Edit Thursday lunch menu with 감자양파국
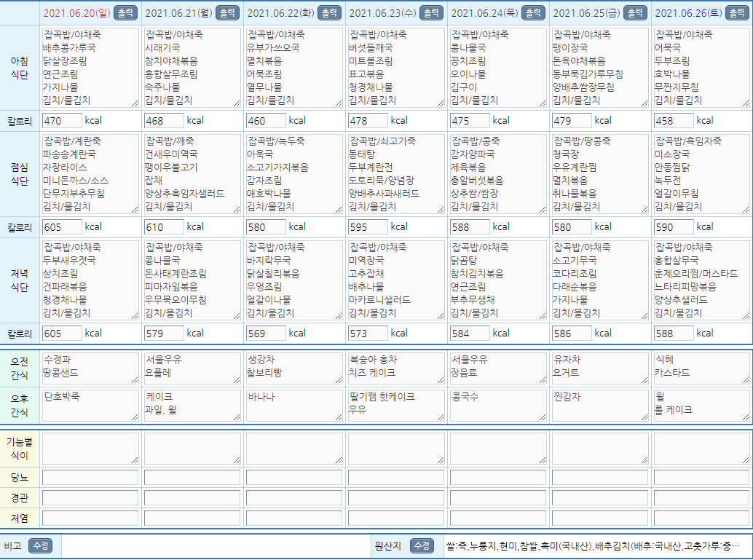 click(x=498, y=174)
